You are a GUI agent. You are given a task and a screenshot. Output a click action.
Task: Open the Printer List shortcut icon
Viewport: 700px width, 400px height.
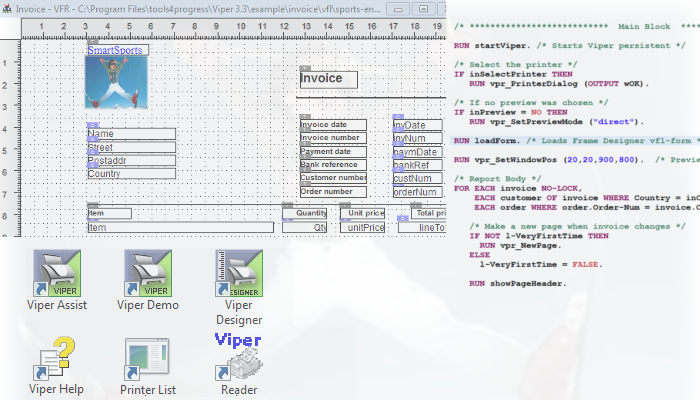(x=148, y=358)
